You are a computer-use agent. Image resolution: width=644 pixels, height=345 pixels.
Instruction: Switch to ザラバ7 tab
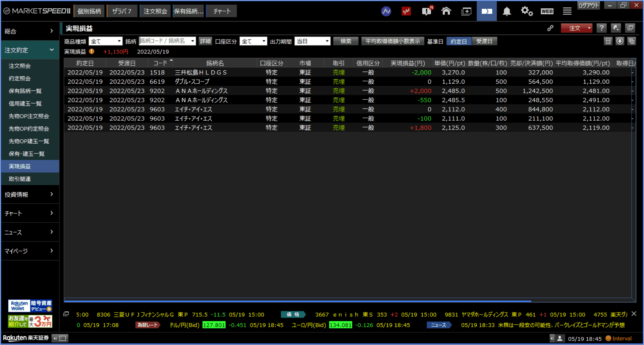click(122, 11)
